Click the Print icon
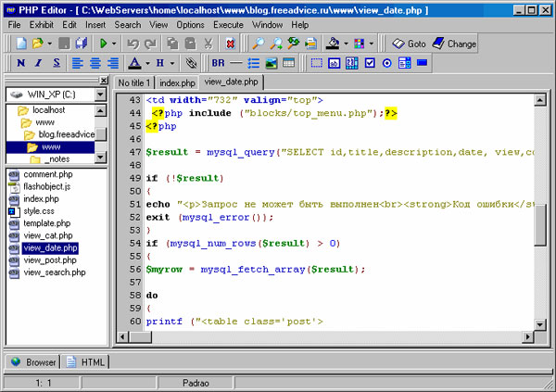The width and height of the screenshot is (556, 392). [311, 44]
